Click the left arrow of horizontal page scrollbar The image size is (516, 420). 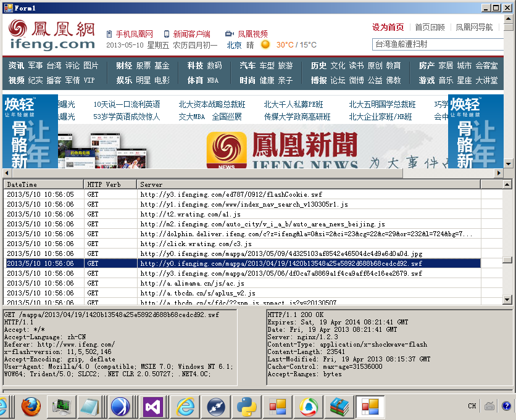click(x=6, y=173)
